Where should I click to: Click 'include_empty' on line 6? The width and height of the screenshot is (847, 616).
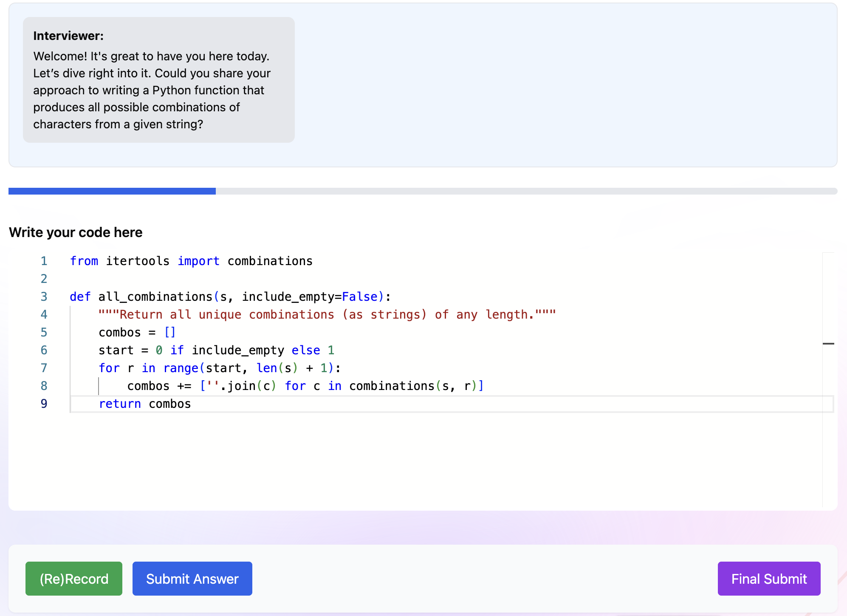[237, 350]
